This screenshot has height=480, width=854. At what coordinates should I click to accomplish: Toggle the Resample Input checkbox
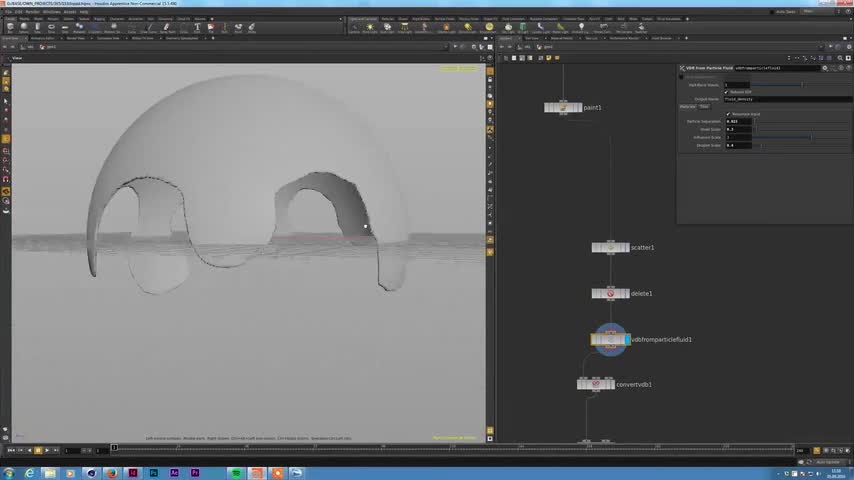point(727,114)
